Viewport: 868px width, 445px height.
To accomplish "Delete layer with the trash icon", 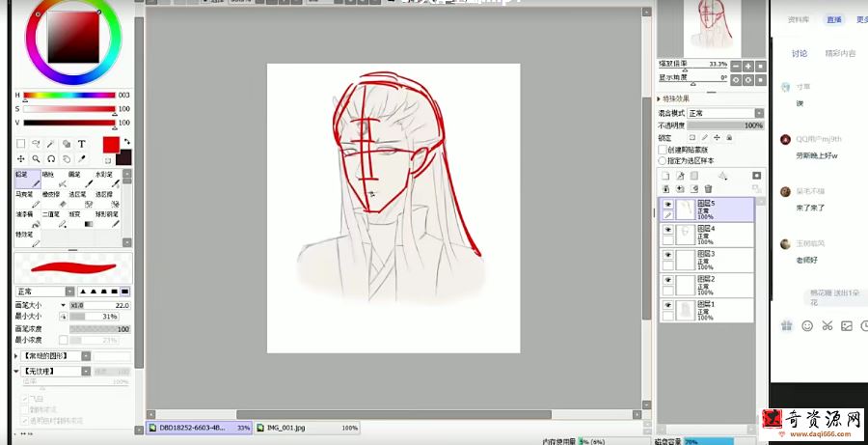I will click(x=708, y=189).
